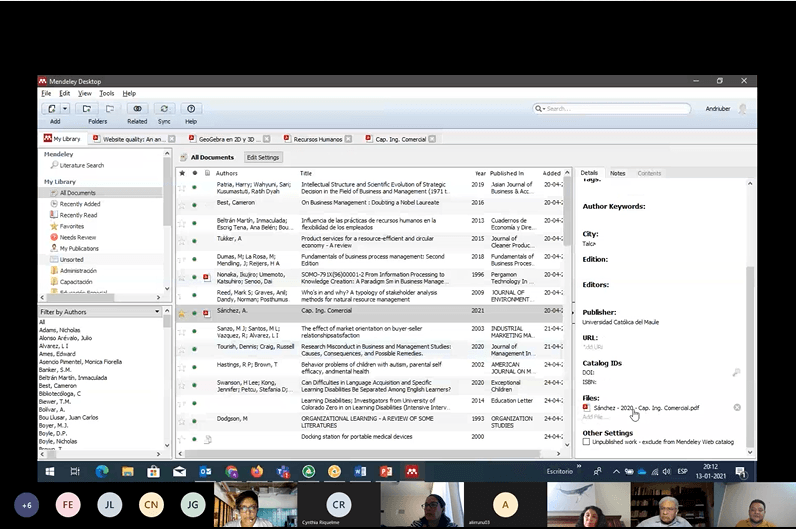
Task: Remove attached Cap. Ing. Comercial.pdf file icon
Action: 737,407
